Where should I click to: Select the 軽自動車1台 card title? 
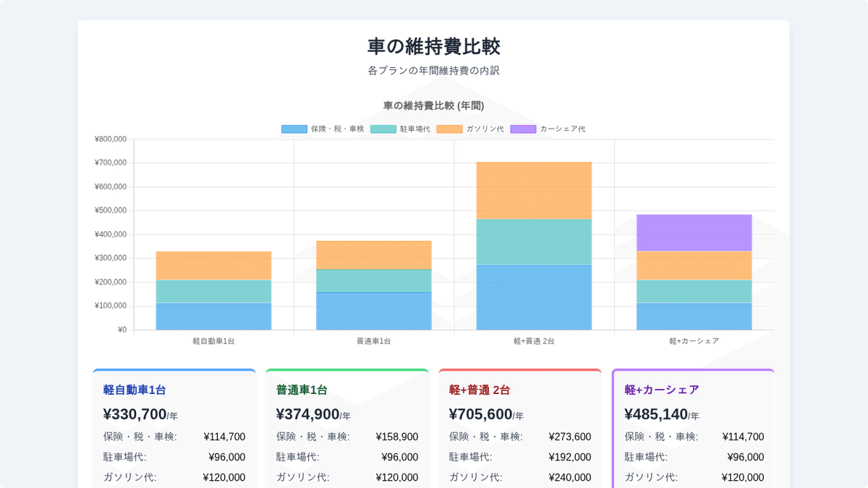point(135,390)
